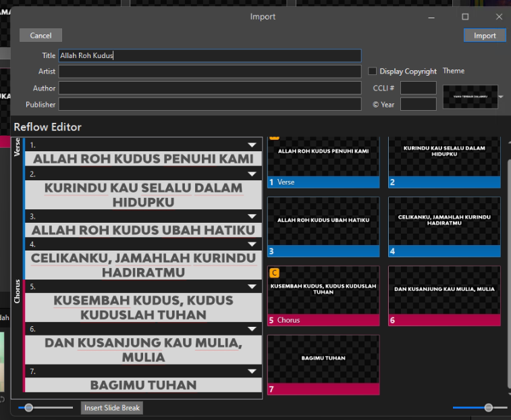Screen dimensions: 511x420
Task: Adjust the thumbnail size slider
Action: click(x=488, y=408)
